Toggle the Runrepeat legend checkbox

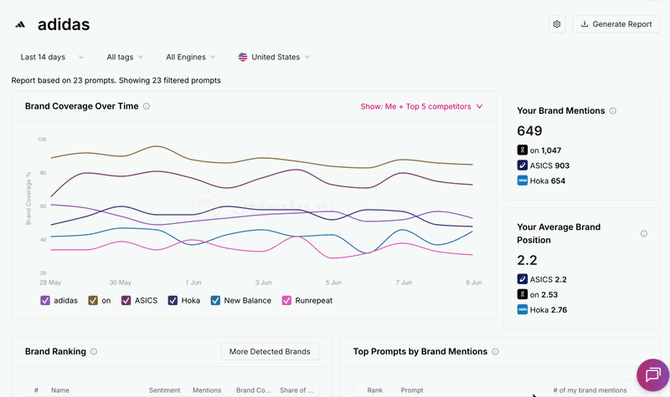(286, 300)
